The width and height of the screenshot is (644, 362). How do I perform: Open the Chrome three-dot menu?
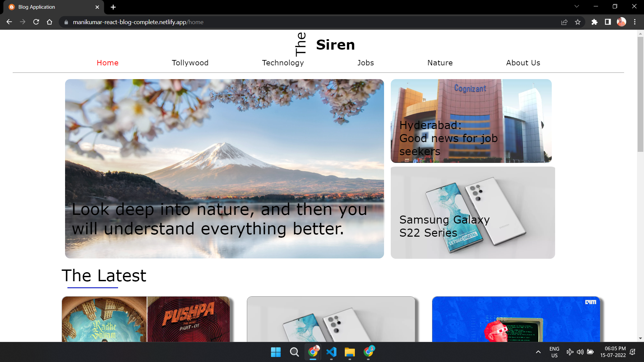pos(635,22)
